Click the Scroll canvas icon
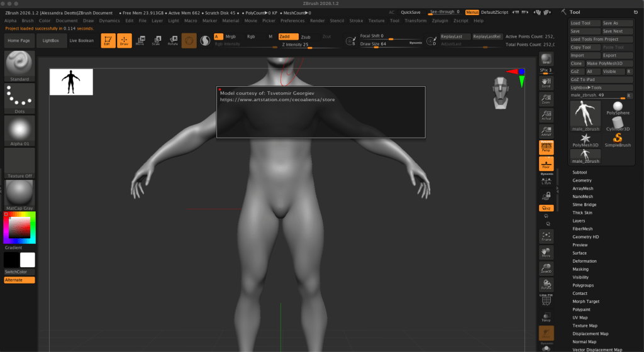This screenshot has height=352, width=644. 546,82
